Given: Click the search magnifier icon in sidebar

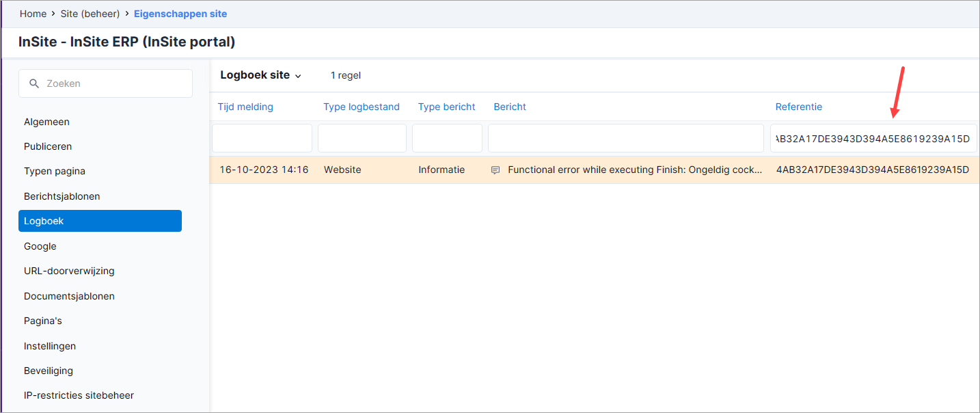Looking at the screenshot, I should tap(34, 83).
